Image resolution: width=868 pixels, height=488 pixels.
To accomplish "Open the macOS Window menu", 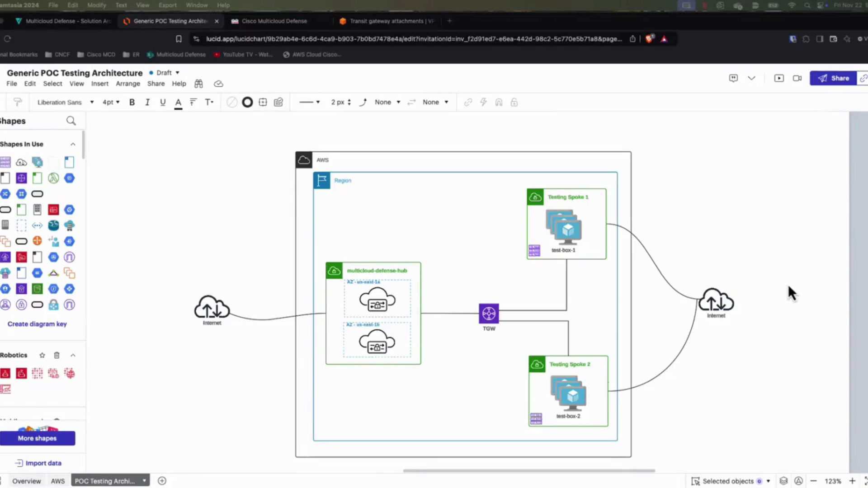I will (x=197, y=5).
